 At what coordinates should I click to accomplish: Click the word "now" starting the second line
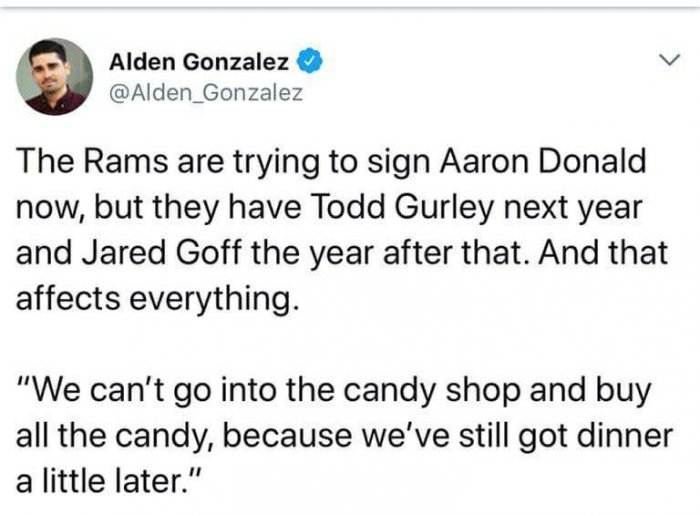(x=46, y=208)
